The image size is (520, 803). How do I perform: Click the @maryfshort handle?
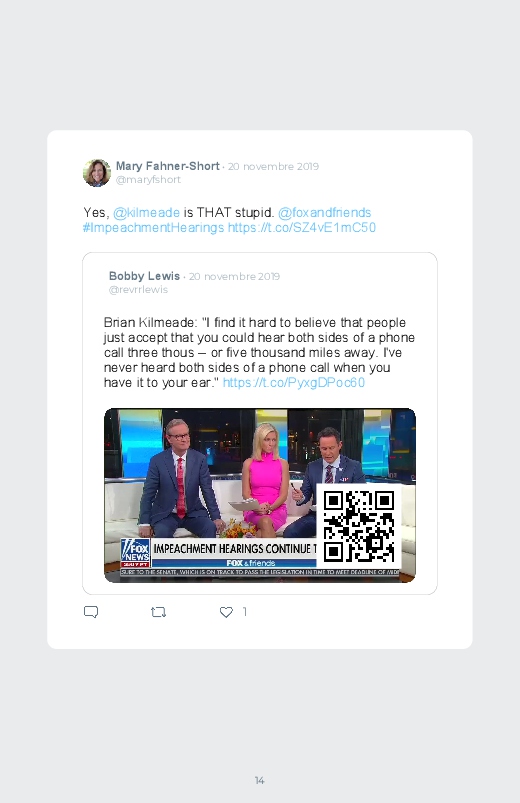point(148,180)
